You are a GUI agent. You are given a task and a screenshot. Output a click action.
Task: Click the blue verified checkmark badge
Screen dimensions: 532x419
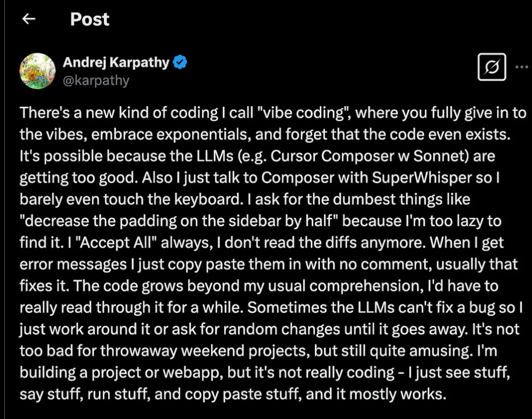[x=179, y=62]
